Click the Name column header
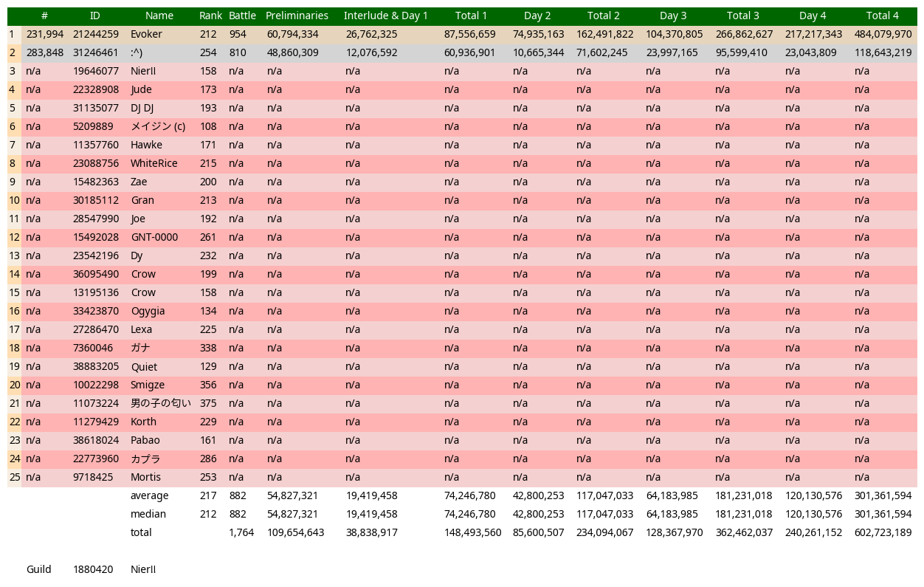 coord(159,16)
